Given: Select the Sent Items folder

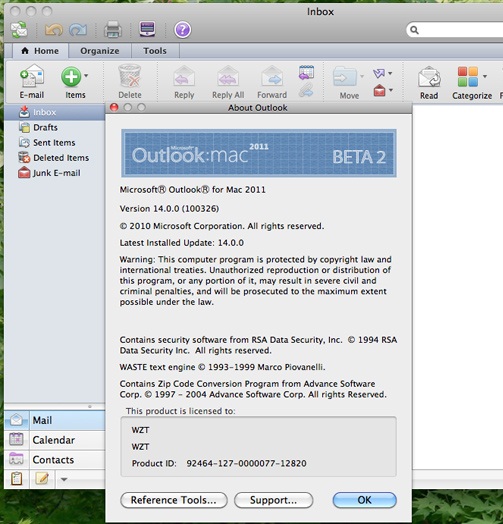Looking at the screenshot, I should 55,143.
